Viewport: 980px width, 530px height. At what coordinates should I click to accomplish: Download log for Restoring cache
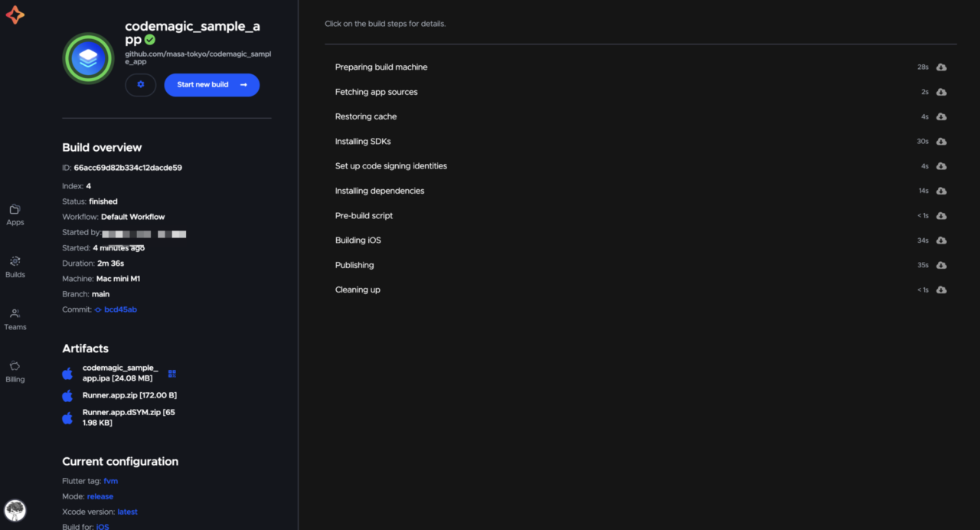(x=942, y=116)
